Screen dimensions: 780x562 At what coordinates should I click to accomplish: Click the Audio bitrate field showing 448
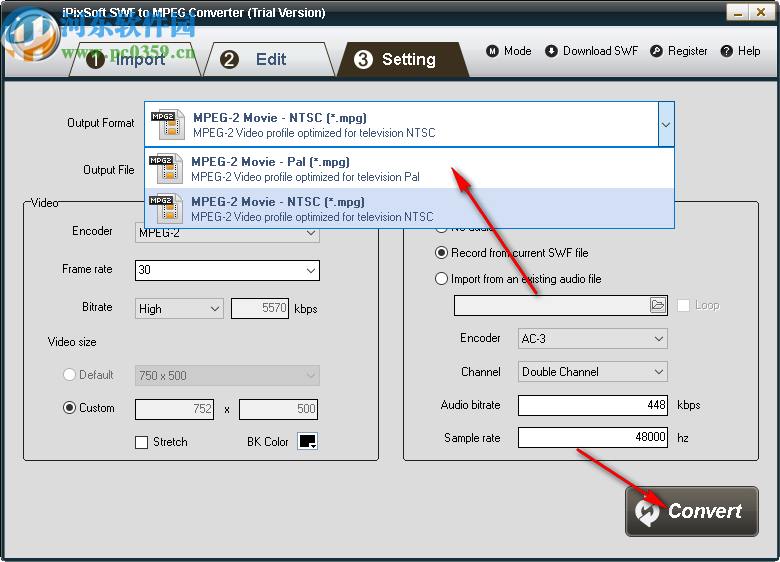tap(592, 405)
